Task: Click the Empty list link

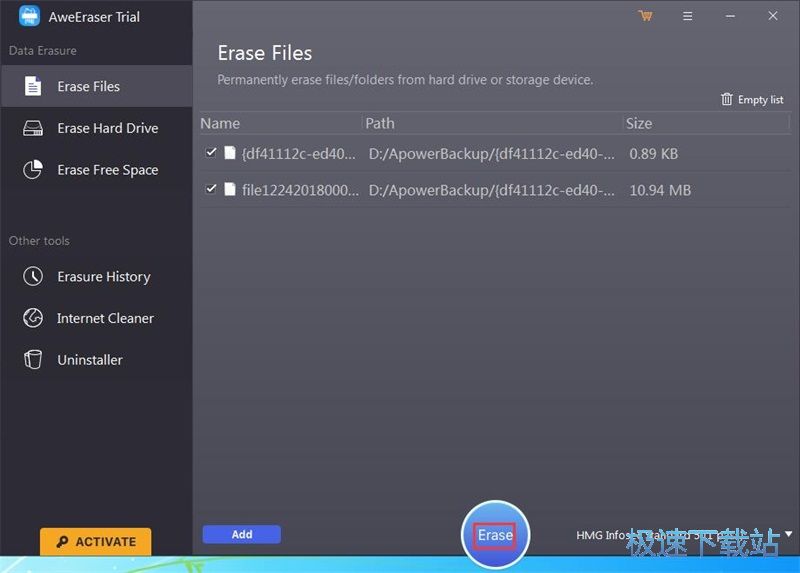Action: 753,99
